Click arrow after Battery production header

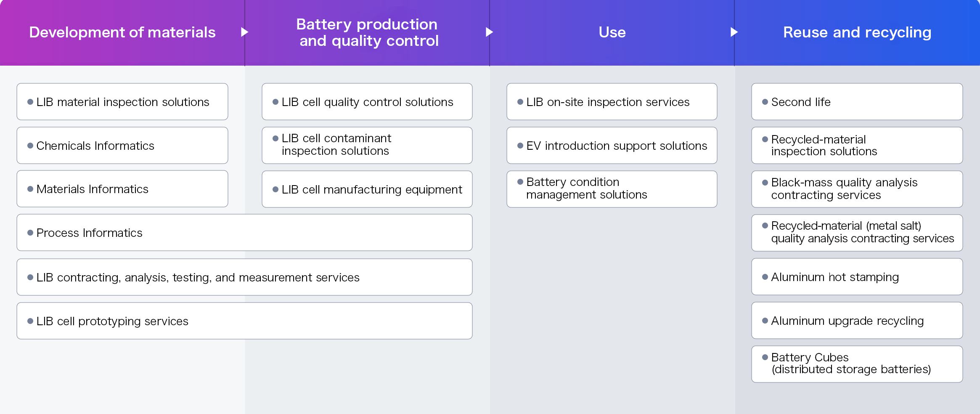pos(489,32)
